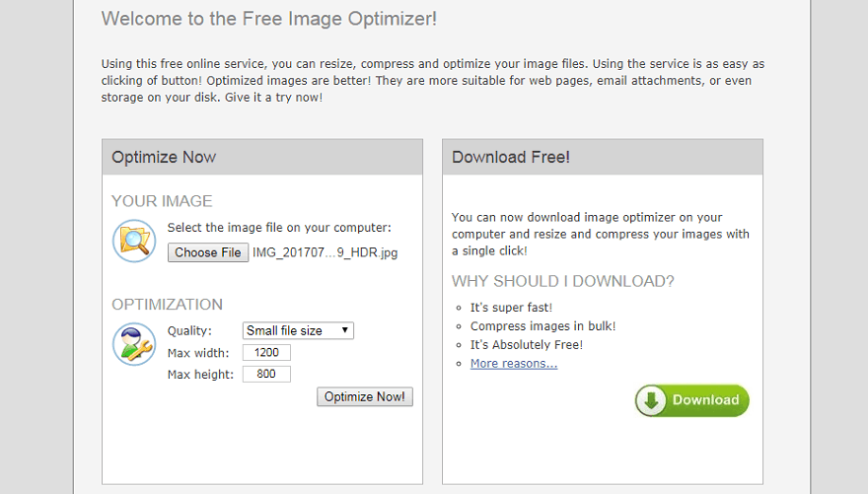
Task: Click the Download Free! panel header
Action: (x=511, y=158)
